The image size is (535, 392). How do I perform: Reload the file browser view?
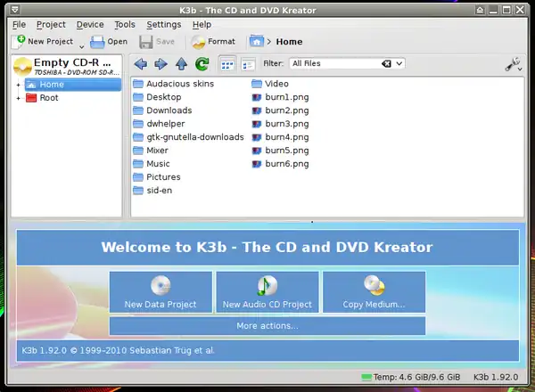tap(202, 64)
